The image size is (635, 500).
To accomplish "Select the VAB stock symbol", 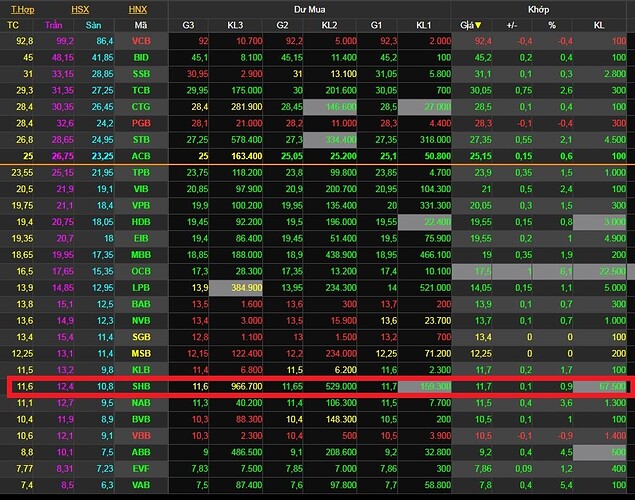I will [x=141, y=485].
